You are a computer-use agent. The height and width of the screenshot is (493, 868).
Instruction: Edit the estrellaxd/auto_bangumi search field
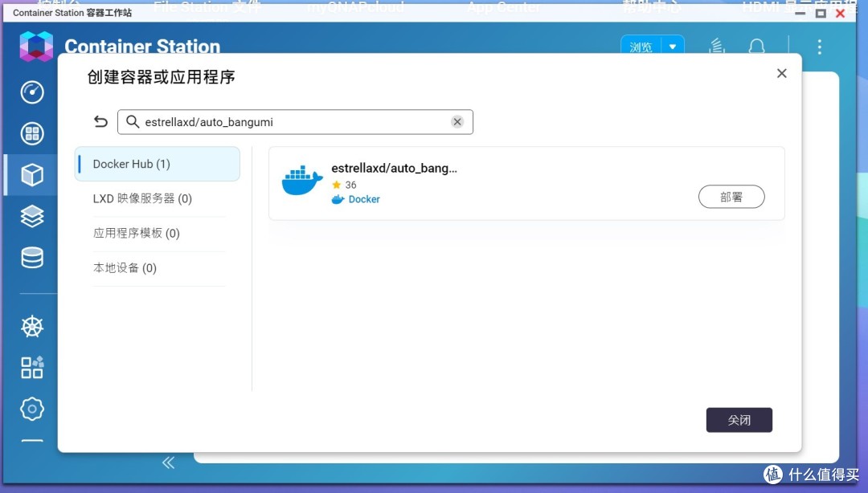coord(295,122)
